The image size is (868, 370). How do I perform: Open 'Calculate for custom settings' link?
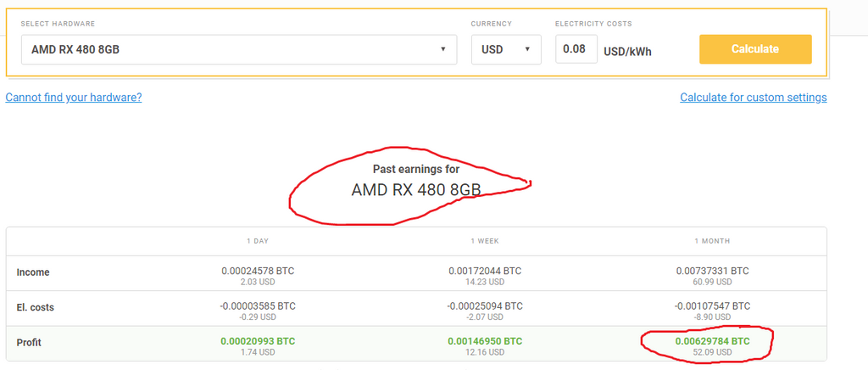tap(754, 98)
